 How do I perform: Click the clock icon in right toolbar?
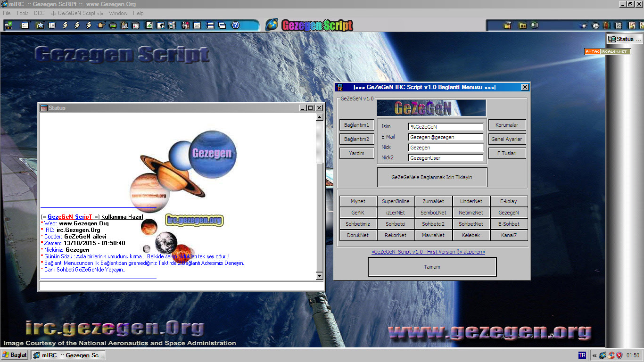pos(595,25)
